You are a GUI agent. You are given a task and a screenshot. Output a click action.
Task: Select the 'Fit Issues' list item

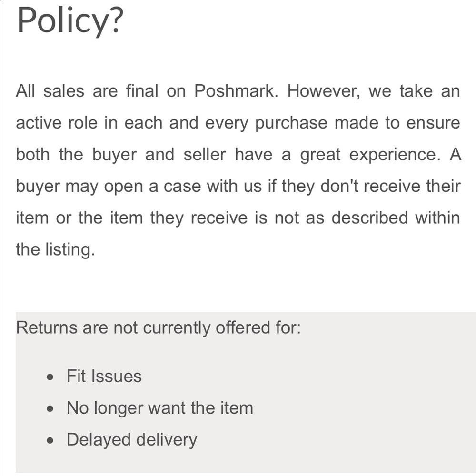tap(104, 376)
